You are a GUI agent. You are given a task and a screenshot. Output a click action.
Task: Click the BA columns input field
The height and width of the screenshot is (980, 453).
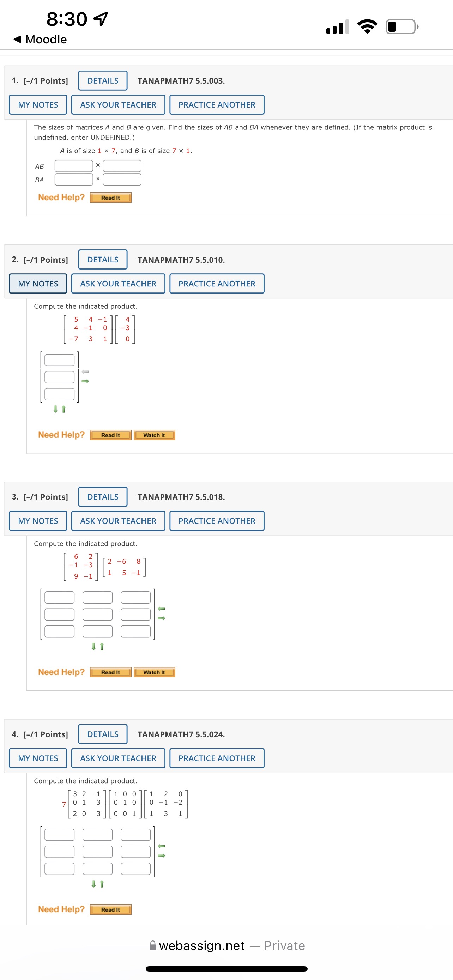point(122,179)
